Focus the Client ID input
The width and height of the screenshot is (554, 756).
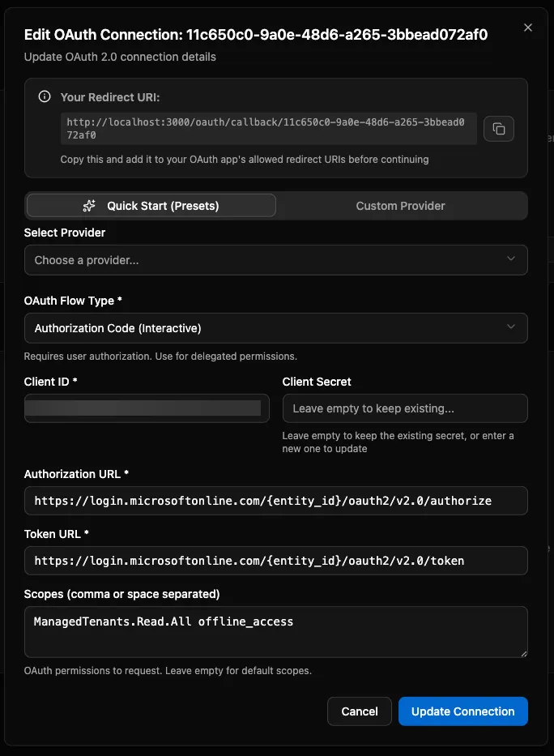[x=147, y=408]
